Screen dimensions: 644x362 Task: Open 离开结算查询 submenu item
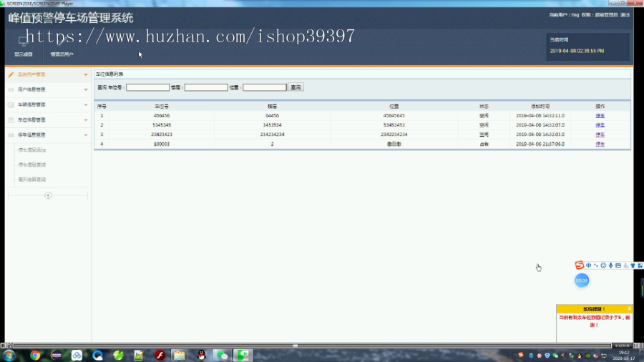click(x=32, y=180)
